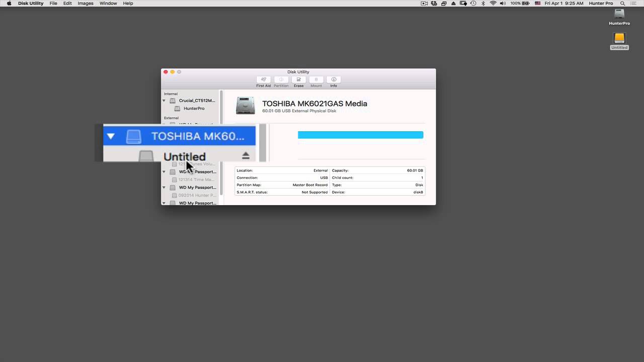Open the Time Machine menu bar icon

[473, 4]
